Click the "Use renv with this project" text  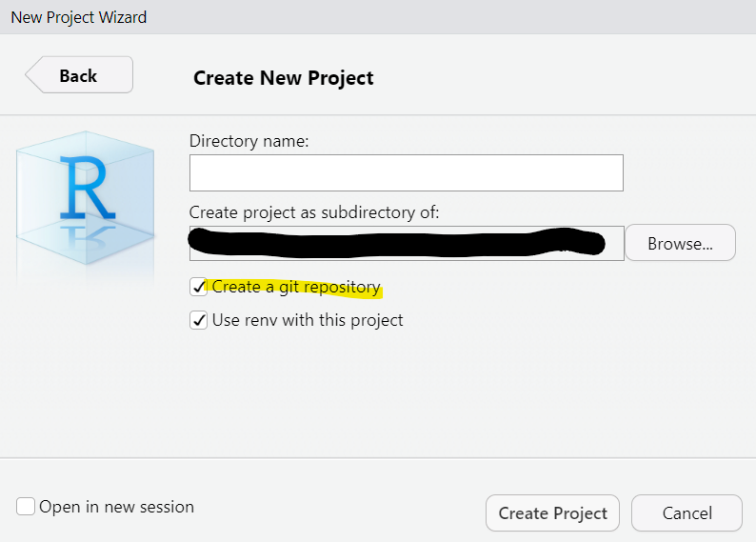pos(308,320)
